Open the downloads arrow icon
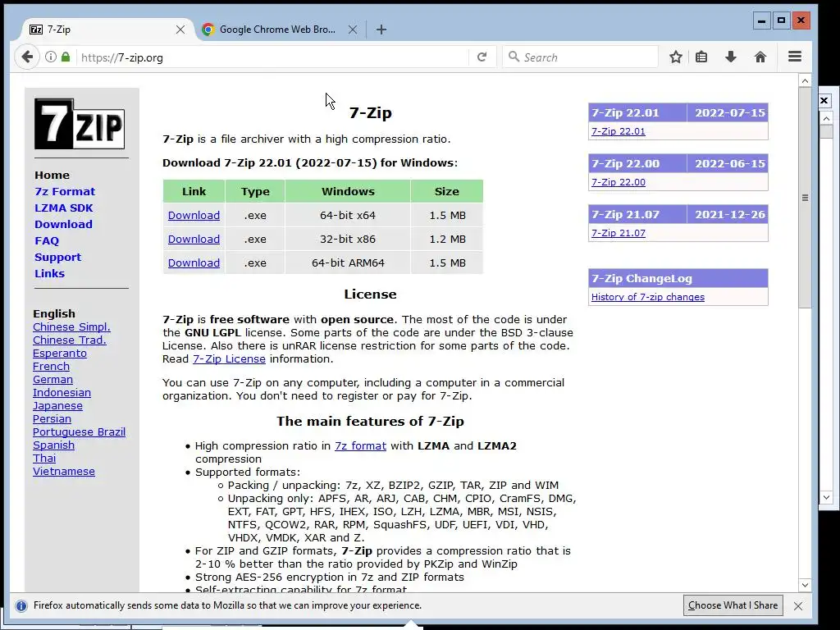This screenshot has width=840, height=630. click(731, 57)
